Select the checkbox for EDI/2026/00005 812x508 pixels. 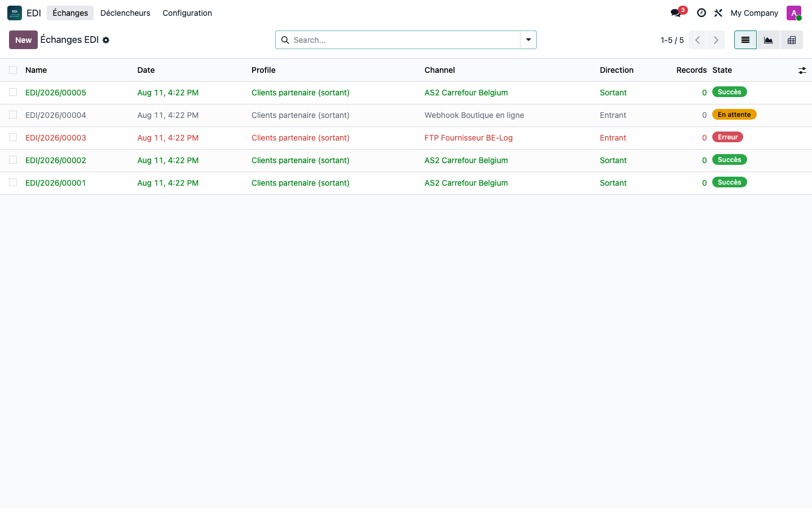(13, 92)
